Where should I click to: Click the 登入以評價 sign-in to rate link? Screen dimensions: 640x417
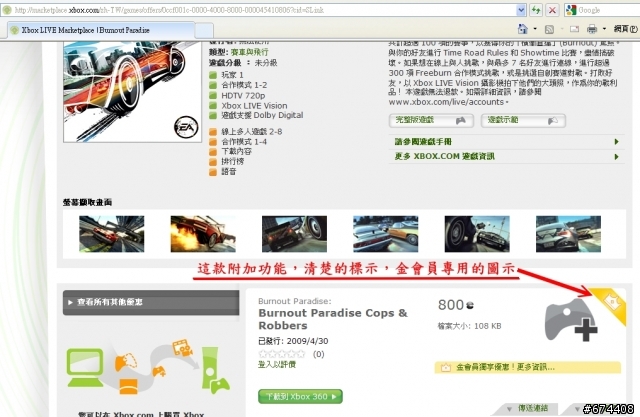click(x=277, y=365)
